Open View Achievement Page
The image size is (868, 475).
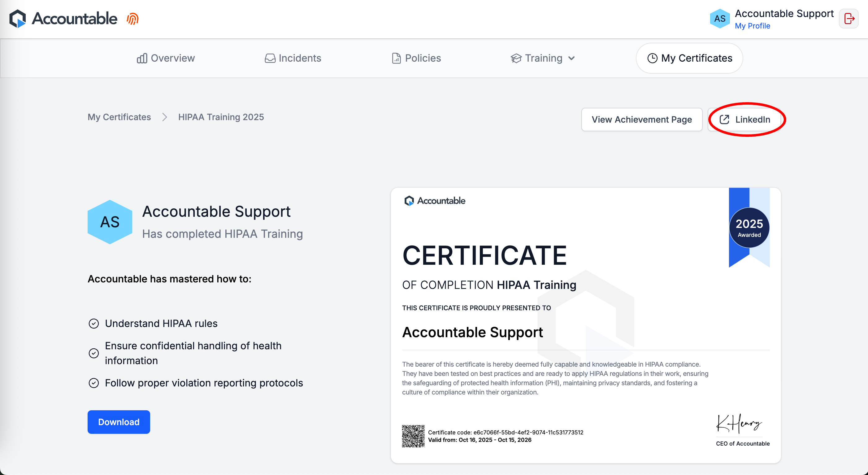[642, 120]
